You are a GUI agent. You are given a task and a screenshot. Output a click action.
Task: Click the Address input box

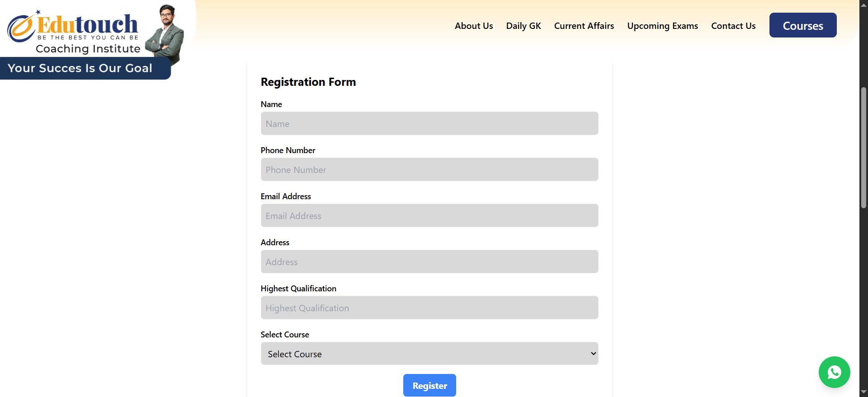[x=429, y=262]
